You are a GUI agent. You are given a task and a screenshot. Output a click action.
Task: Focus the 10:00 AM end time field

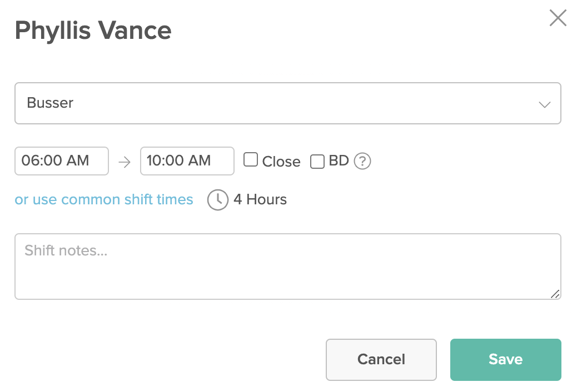187,161
